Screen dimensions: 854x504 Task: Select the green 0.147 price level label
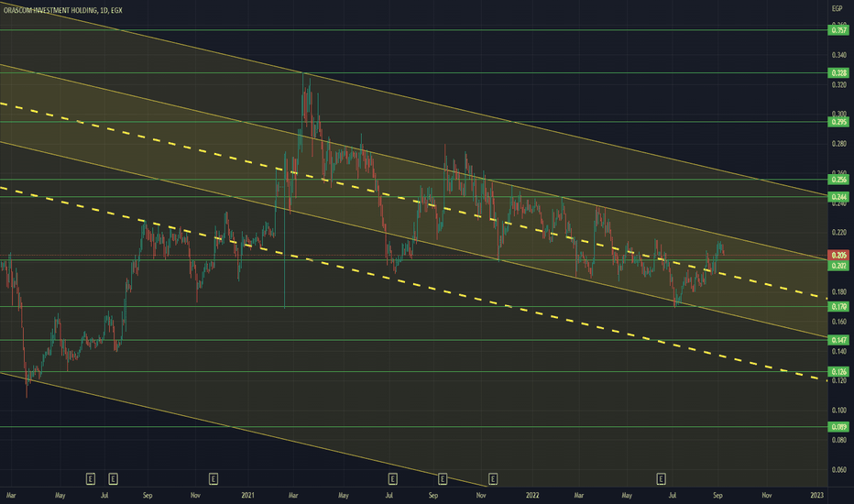tap(838, 340)
